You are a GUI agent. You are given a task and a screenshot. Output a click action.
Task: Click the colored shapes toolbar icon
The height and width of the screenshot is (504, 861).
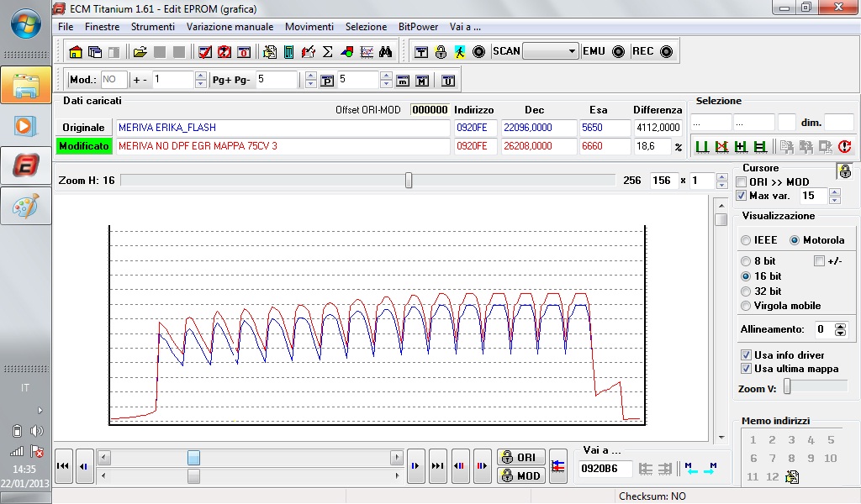pos(347,52)
